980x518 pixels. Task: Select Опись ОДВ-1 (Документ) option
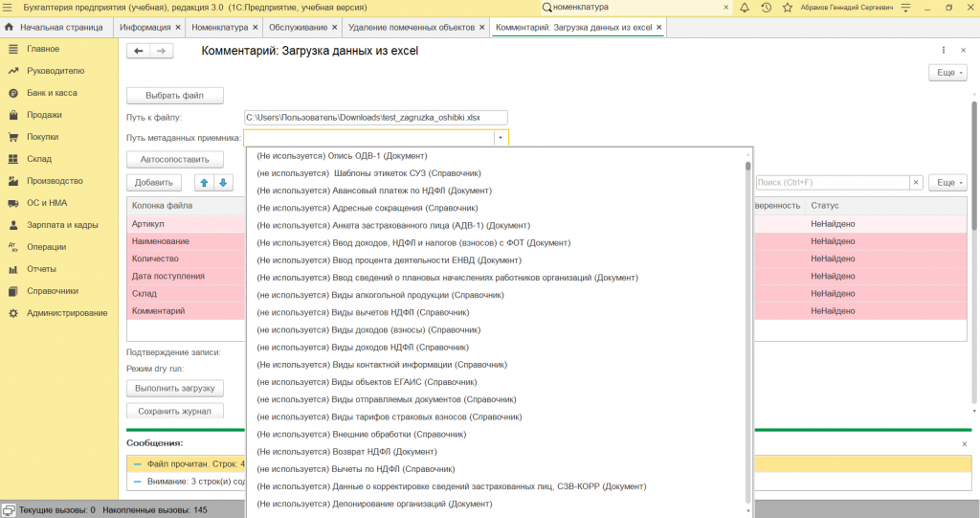coord(342,156)
